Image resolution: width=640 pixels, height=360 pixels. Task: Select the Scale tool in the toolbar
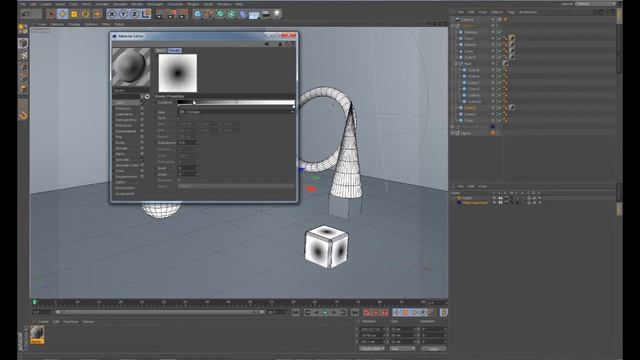click(74, 14)
